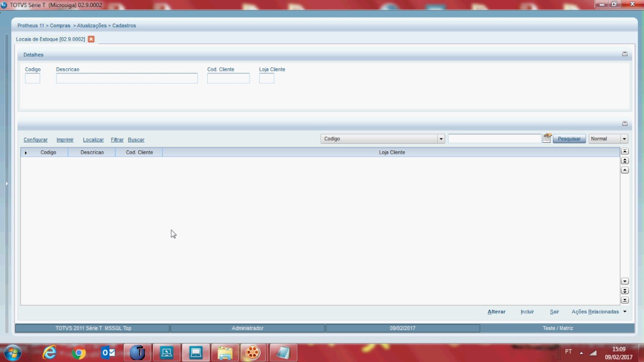Click the Atualizações breadcrumb item

[92, 26]
